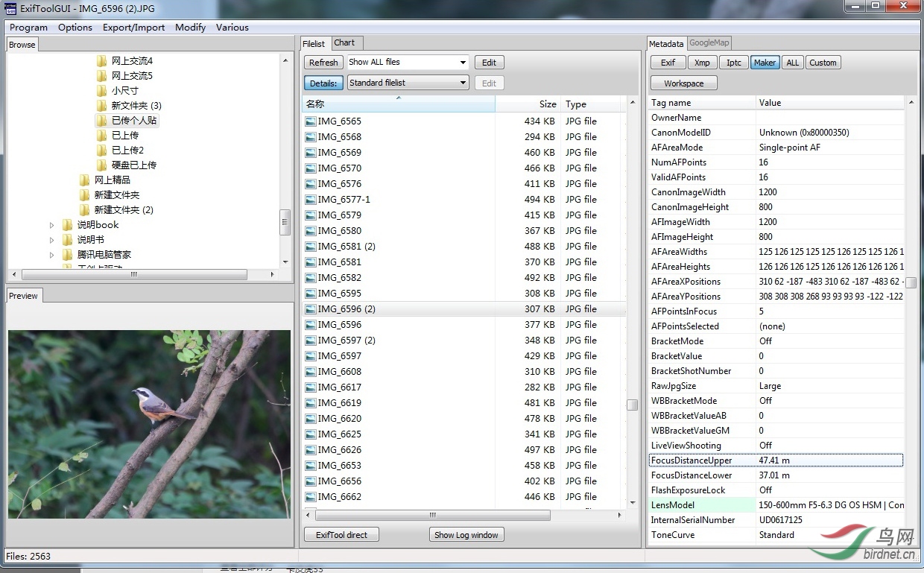Click the file icon of IMG_6626
The width and height of the screenshot is (924, 573).
pyautogui.click(x=311, y=449)
